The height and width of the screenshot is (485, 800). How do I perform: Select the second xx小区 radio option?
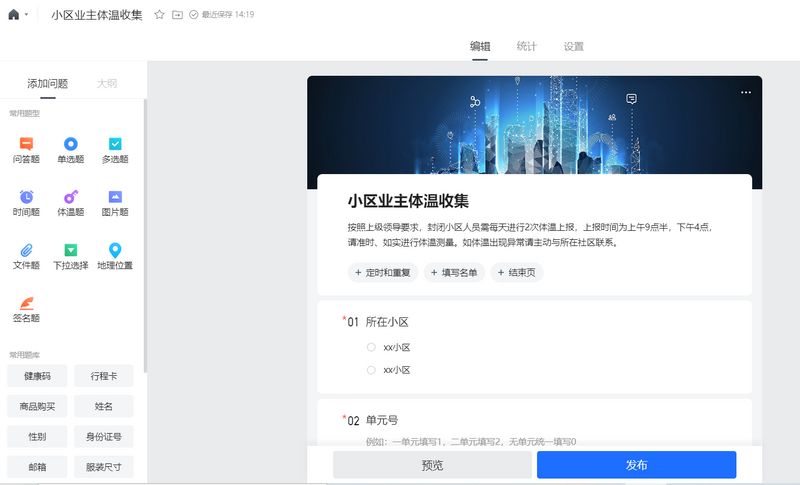coord(371,370)
